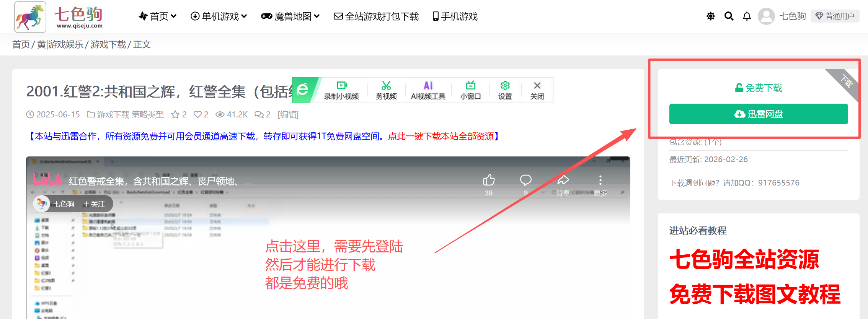Viewport: 868px width, 319px height.
Task: Close the video toolbar with 关闭
Action: click(537, 90)
